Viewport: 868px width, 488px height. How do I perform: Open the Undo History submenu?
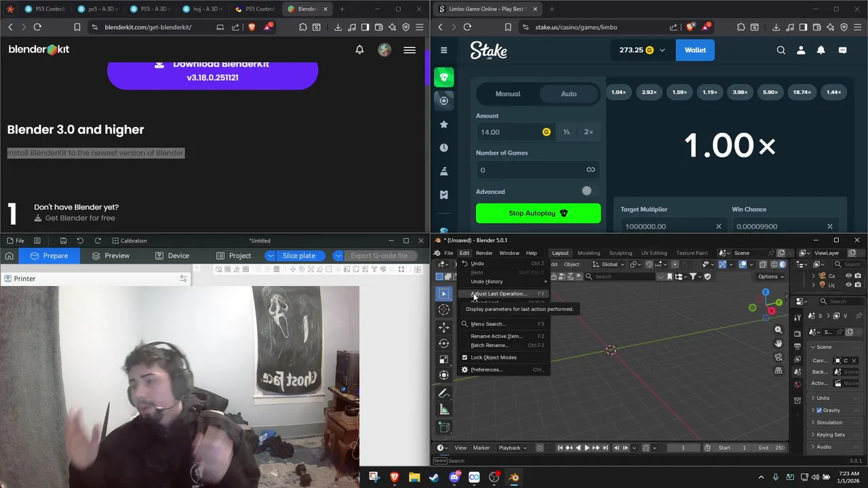pyautogui.click(x=503, y=281)
